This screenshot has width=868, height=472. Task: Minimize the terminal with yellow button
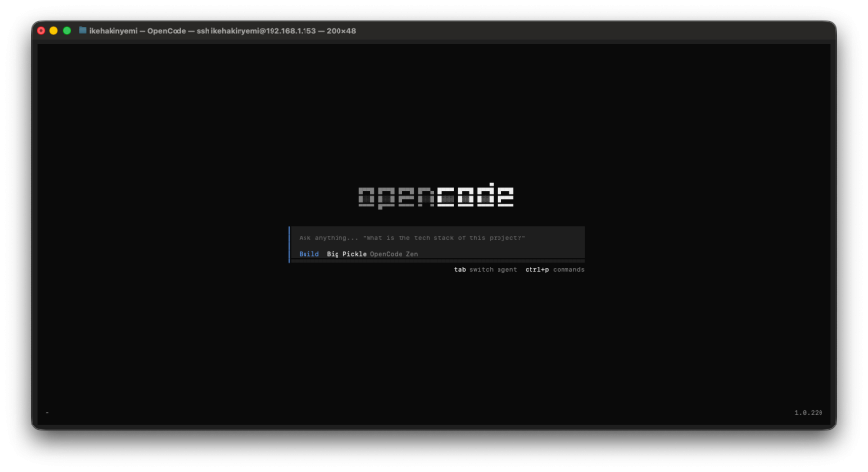(53, 31)
